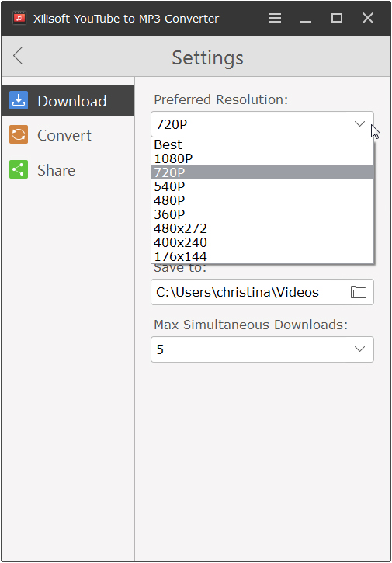The height and width of the screenshot is (563, 392).
Task: Choose 480P resolution option
Action: pyautogui.click(x=262, y=200)
